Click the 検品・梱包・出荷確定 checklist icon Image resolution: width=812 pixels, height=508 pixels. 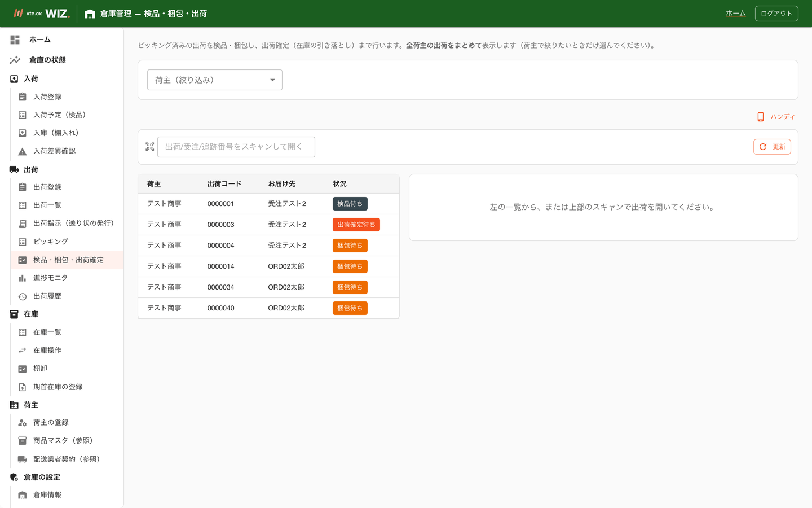pos(23,260)
